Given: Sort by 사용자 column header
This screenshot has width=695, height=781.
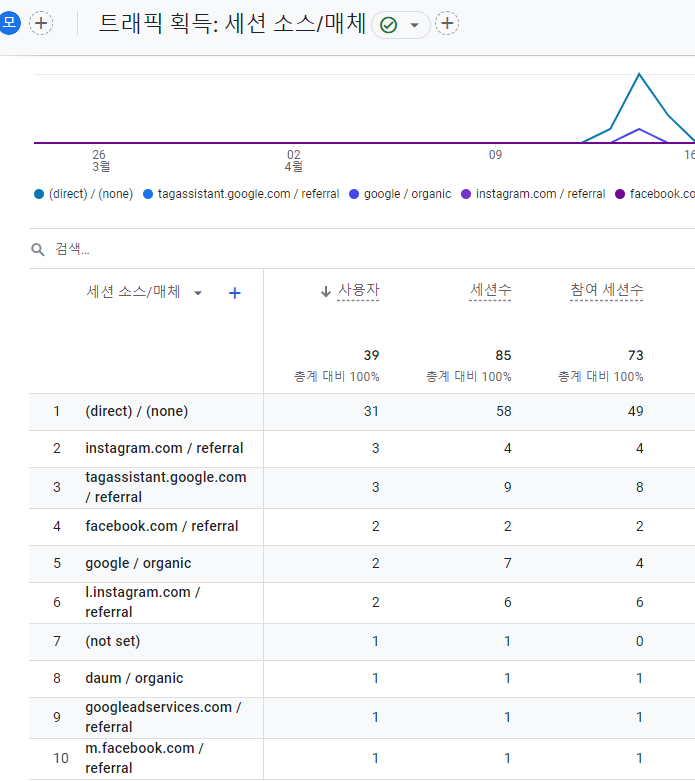Looking at the screenshot, I should click(x=359, y=290).
